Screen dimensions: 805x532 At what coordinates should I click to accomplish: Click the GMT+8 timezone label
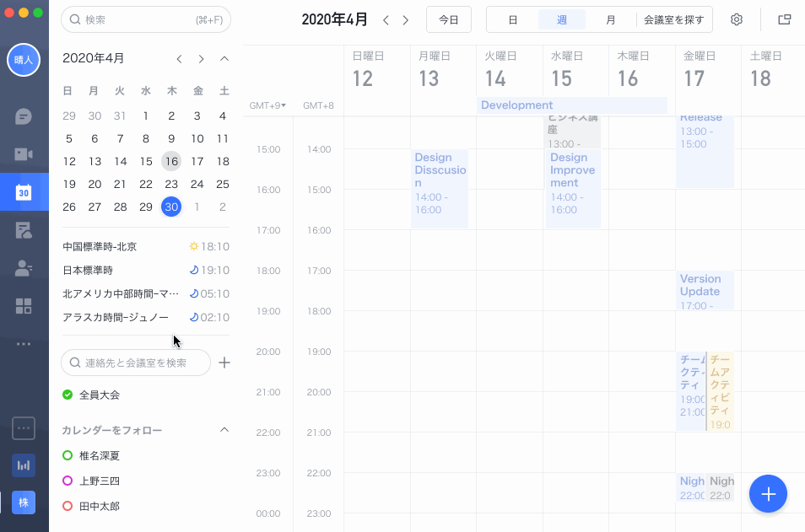pos(318,105)
